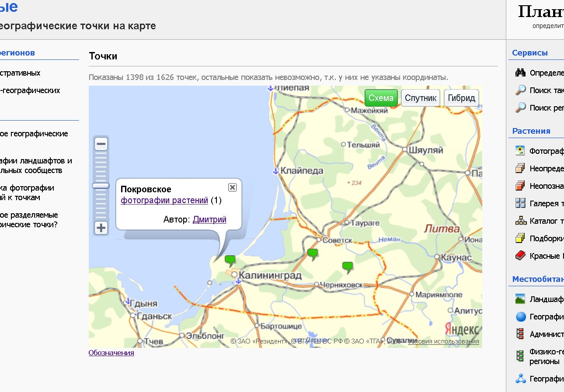Switch map to 'Спутник' view
This screenshot has height=392, width=564.
pos(421,98)
